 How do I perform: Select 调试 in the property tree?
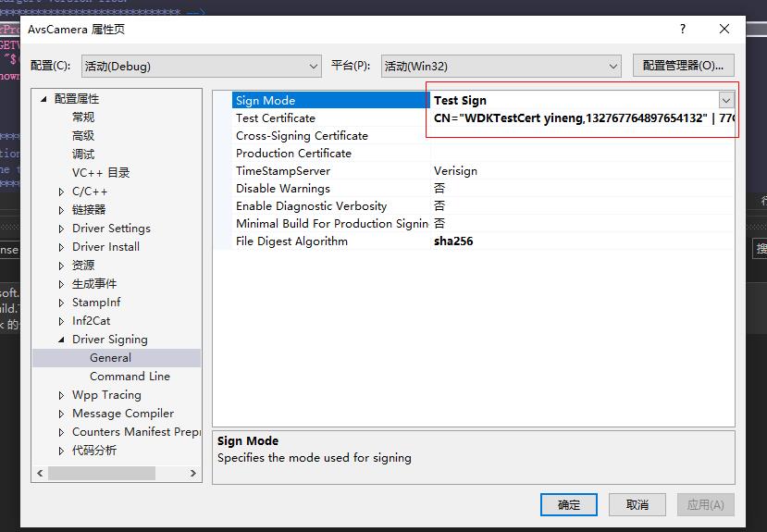point(83,154)
